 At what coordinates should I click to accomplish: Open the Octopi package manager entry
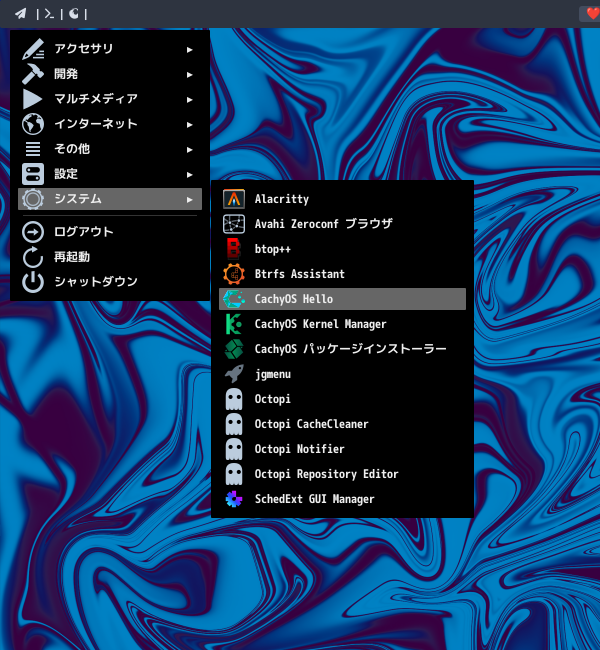[x=342, y=399]
